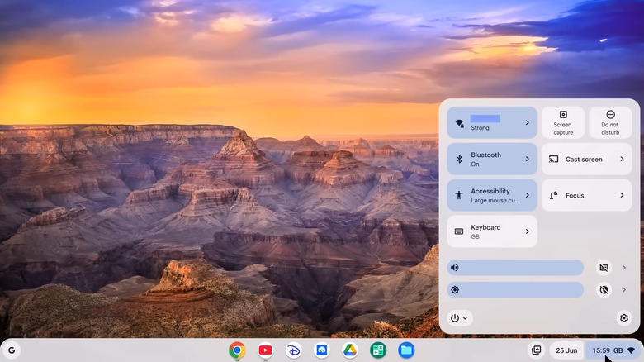Toggle night light icon beside brightness
The height and width of the screenshot is (362, 644).
pos(604,289)
